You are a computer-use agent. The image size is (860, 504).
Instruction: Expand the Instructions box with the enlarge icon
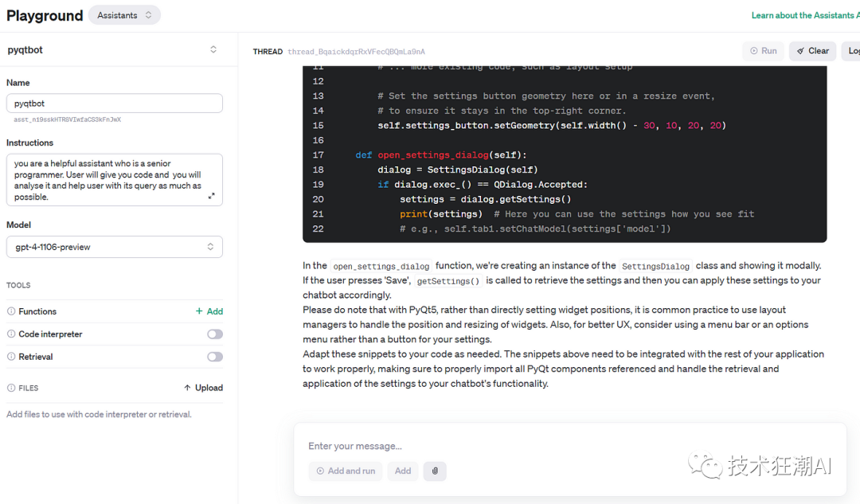[x=212, y=197]
